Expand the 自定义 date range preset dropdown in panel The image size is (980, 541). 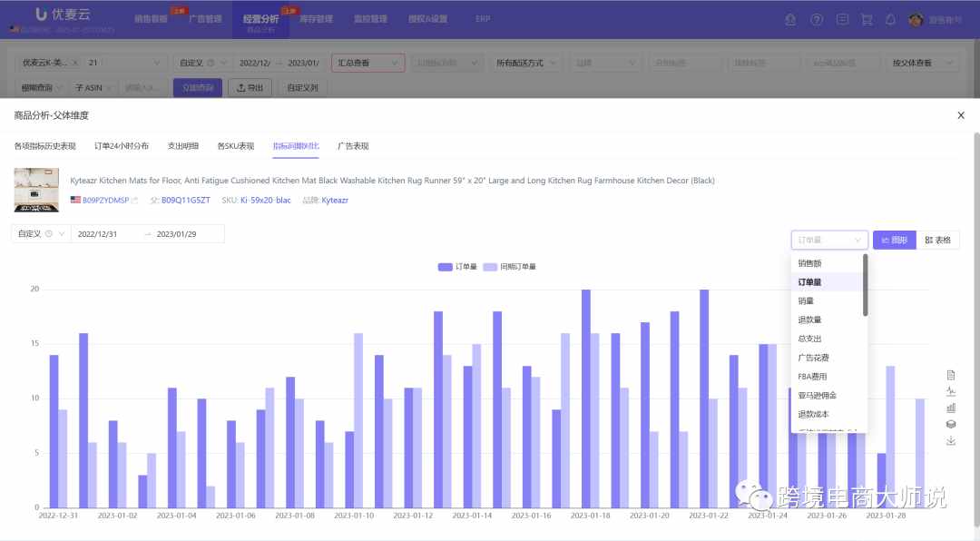(41, 234)
